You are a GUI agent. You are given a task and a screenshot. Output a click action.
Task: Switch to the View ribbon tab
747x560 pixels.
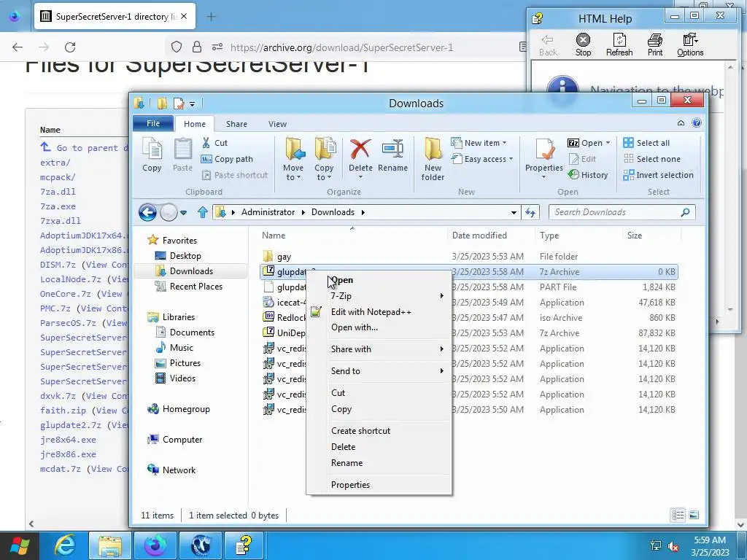277,124
